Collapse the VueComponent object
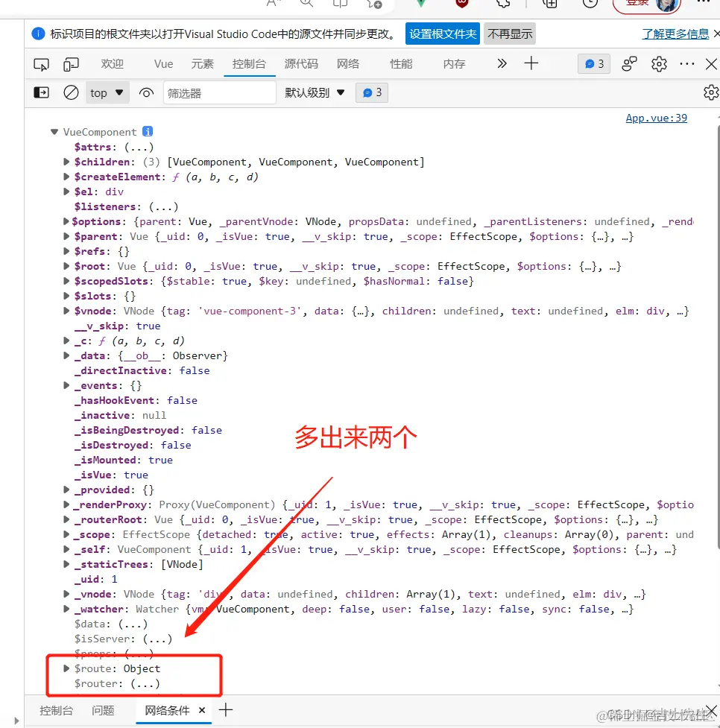Viewport: 720px width, 728px height. pyautogui.click(x=54, y=132)
